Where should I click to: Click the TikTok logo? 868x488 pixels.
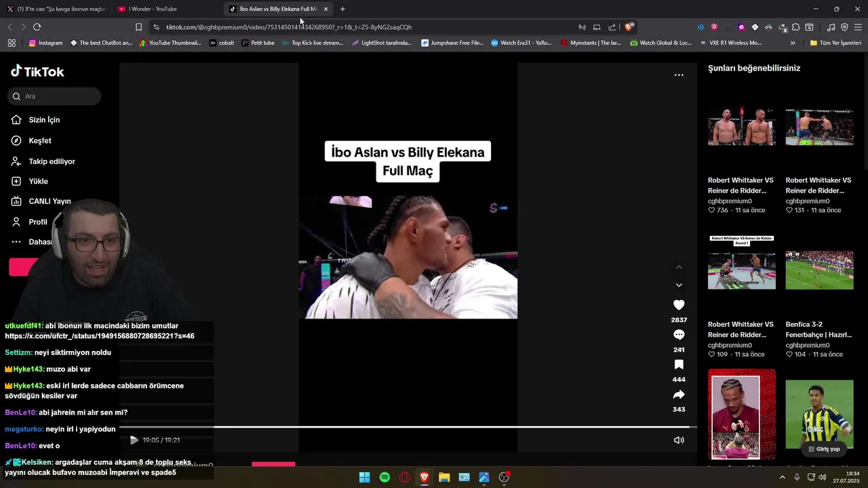[37, 71]
